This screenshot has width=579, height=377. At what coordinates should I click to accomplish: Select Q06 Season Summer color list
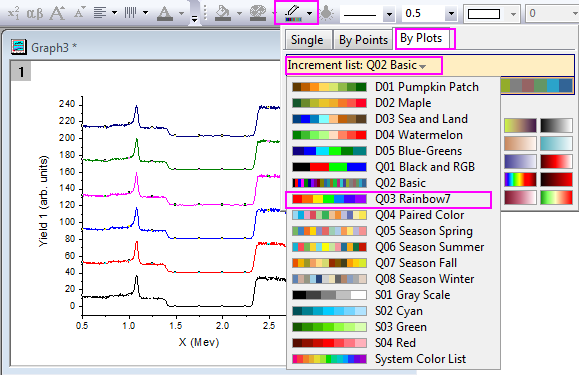click(393, 247)
